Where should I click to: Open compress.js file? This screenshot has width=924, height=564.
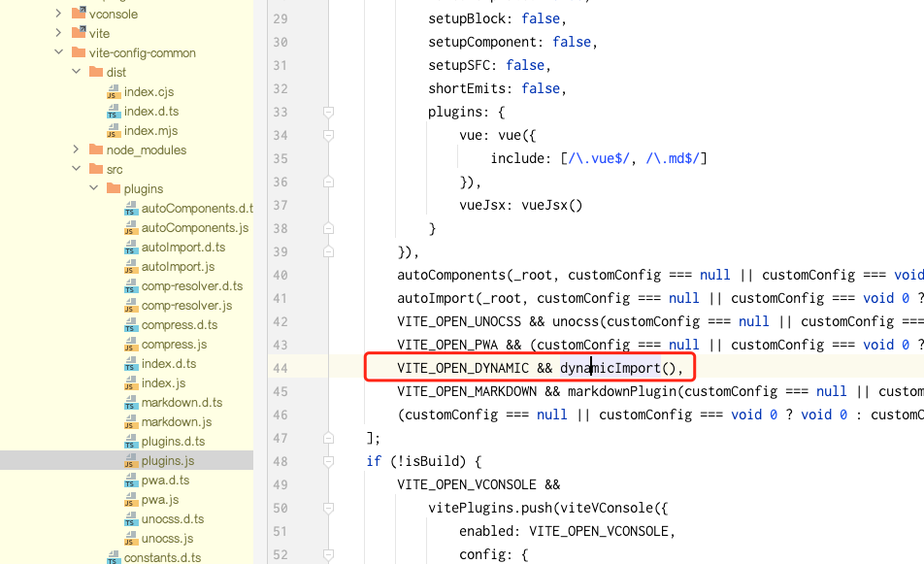tap(175, 345)
